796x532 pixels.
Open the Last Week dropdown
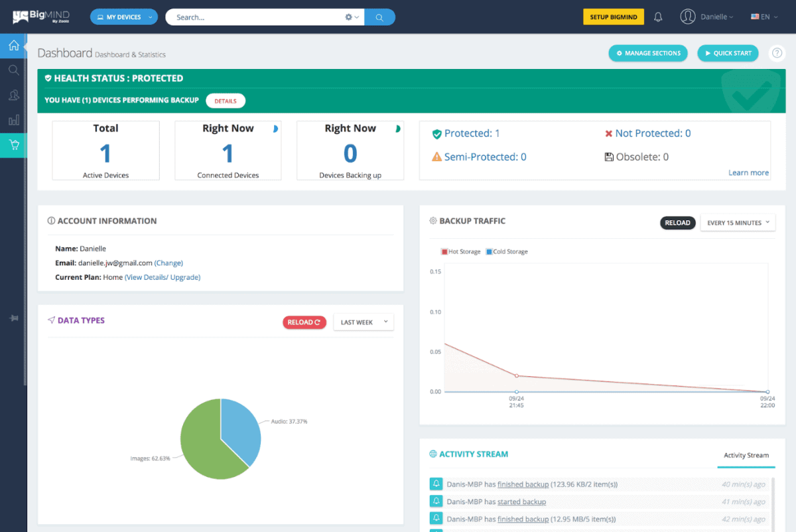(x=364, y=322)
